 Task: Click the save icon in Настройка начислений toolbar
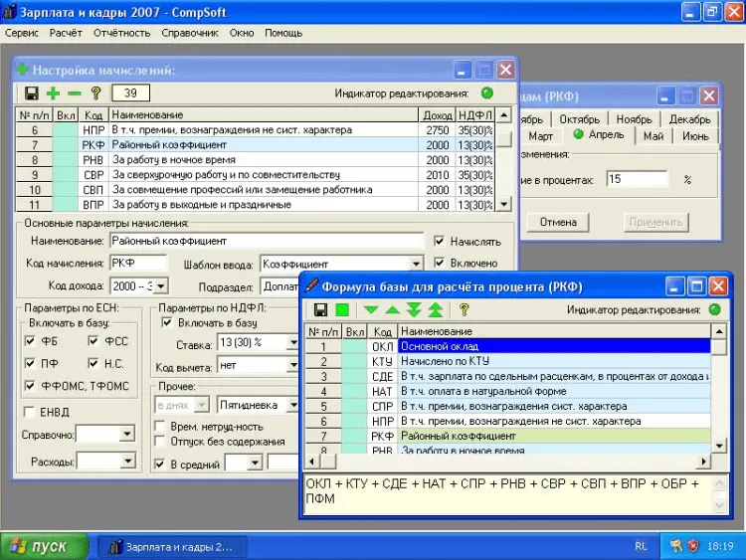pos(32,93)
